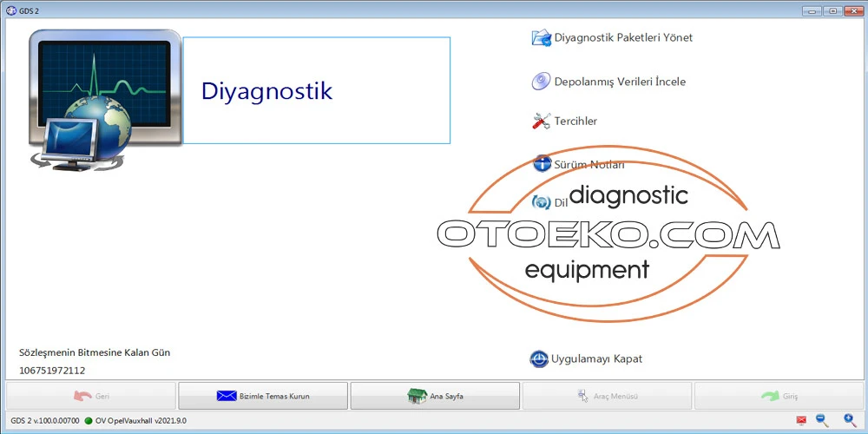The image size is (868, 434).
Task: Click the red disconnected monitor status icon
Action: [801, 421]
